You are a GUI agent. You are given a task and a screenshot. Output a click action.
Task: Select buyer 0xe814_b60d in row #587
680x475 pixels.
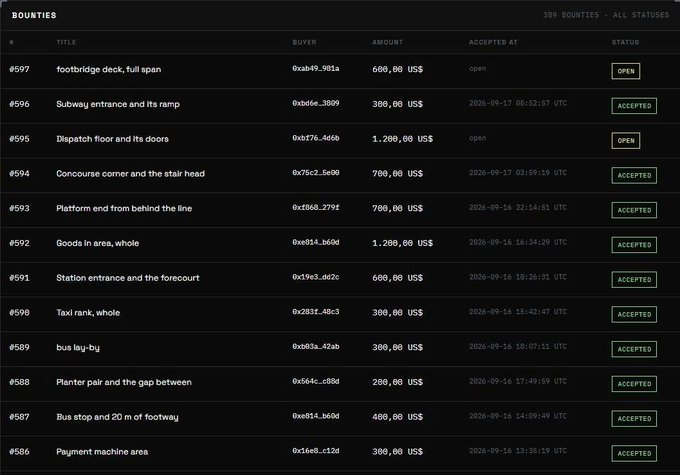click(316, 416)
